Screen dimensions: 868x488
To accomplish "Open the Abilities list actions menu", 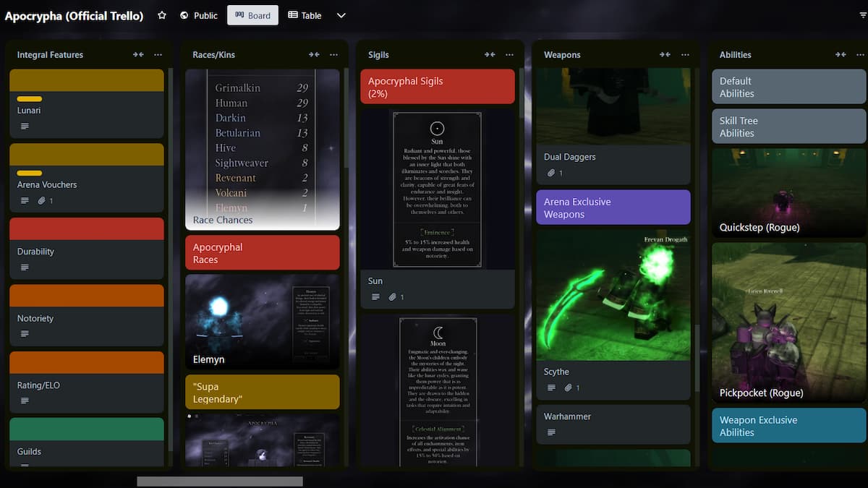I will tap(860, 55).
